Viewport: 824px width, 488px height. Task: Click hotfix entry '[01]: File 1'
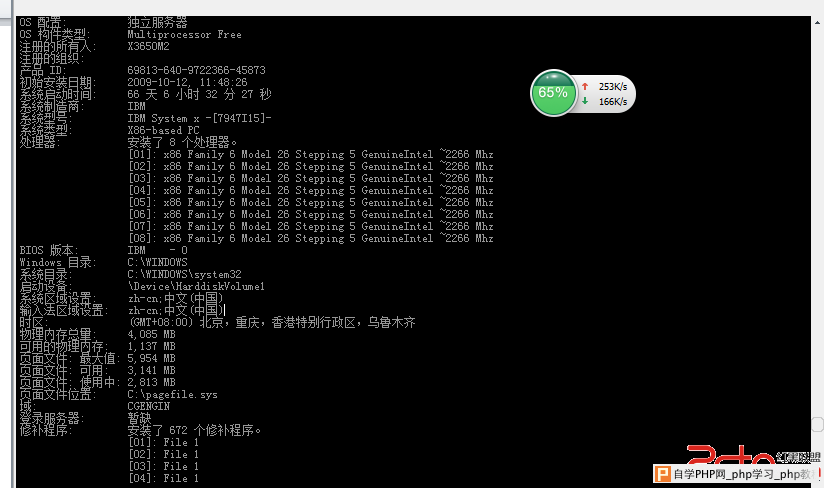[163, 443]
